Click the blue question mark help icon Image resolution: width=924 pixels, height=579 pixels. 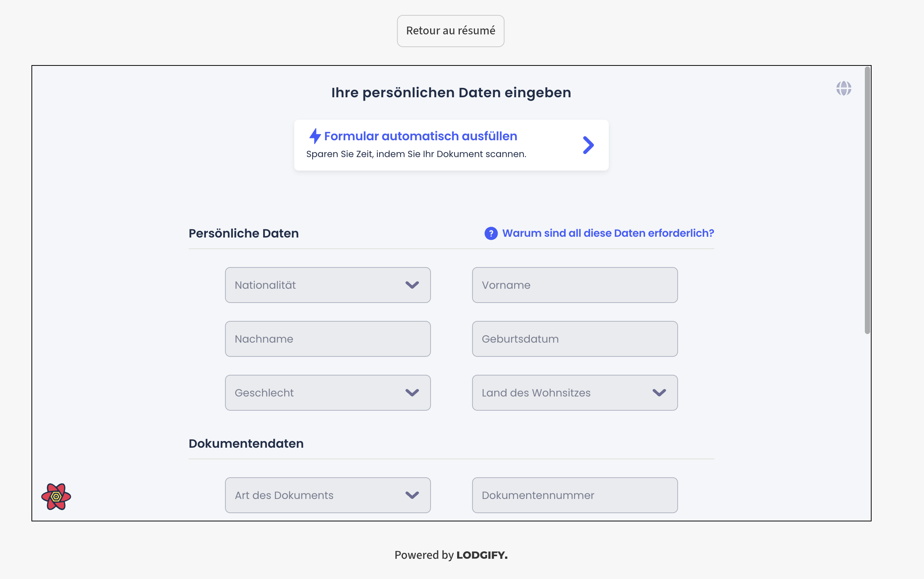(491, 233)
